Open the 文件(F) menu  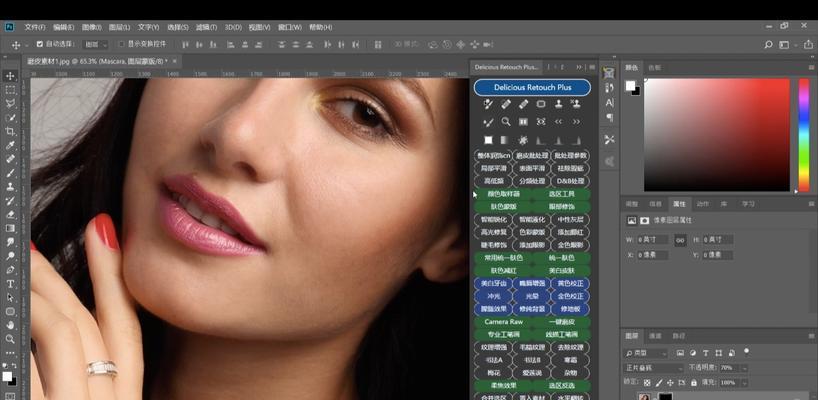pos(35,27)
